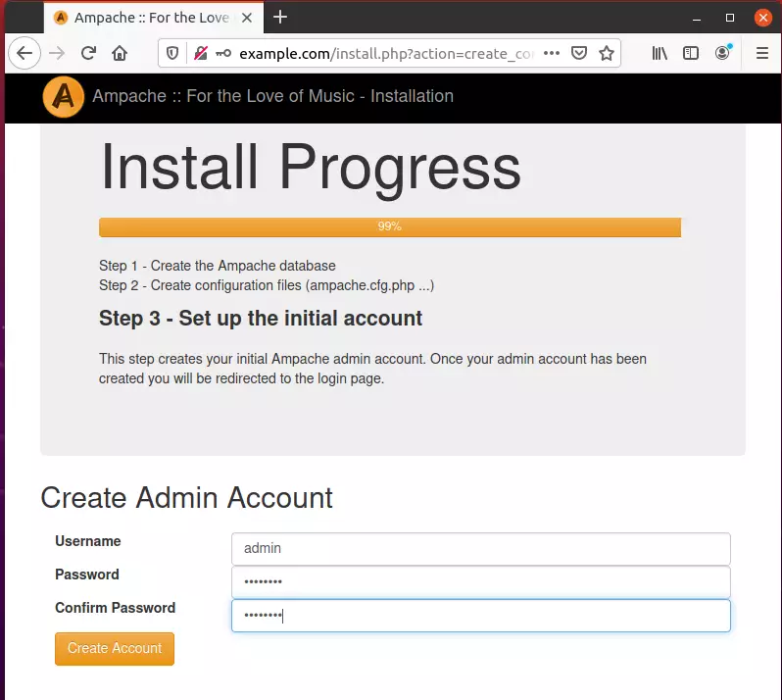This screenshot has width=782, height=700.
Task: Open tracking protection shield info
Action: click(172, 53)
